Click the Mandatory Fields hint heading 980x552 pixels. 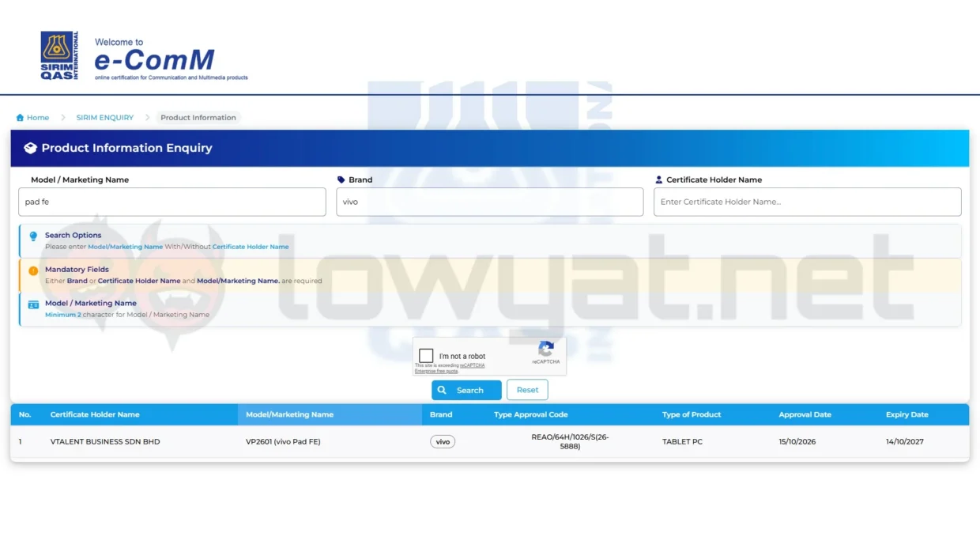point(77,269)
